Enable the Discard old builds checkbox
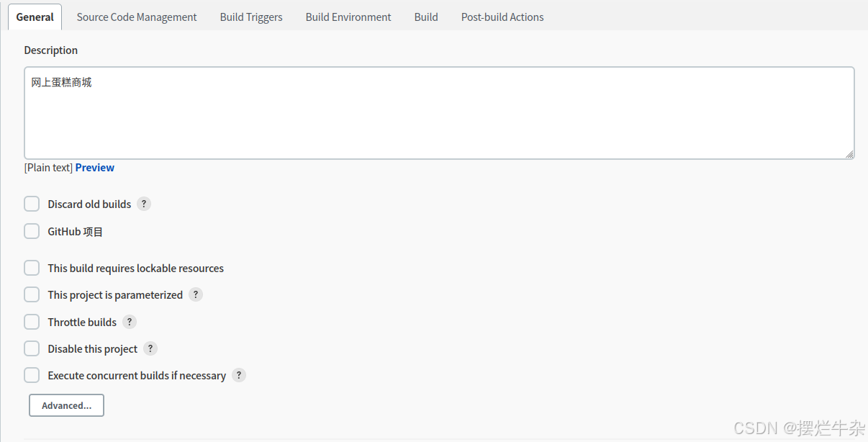This screenshot has width=868, height=442. click(32, 204)
